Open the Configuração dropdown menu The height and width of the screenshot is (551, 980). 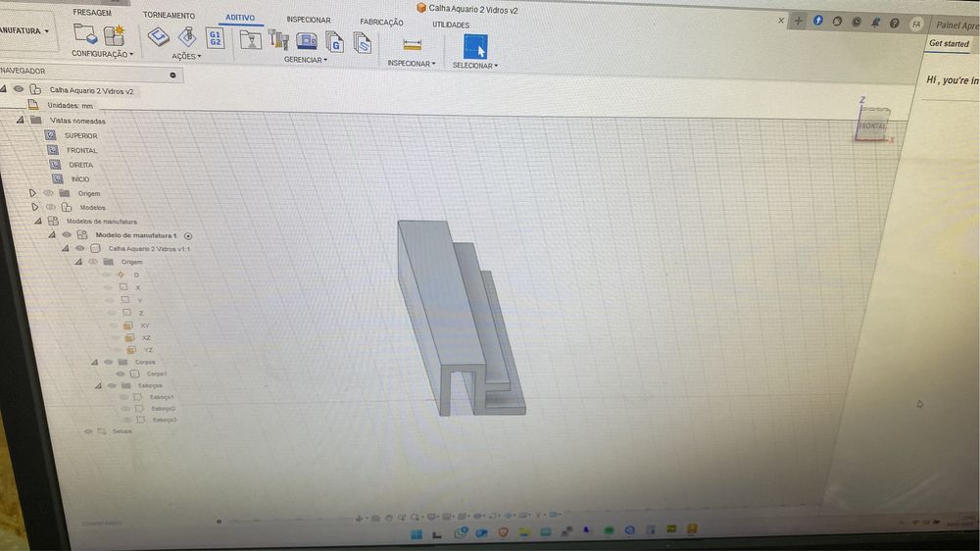[102, 54]
